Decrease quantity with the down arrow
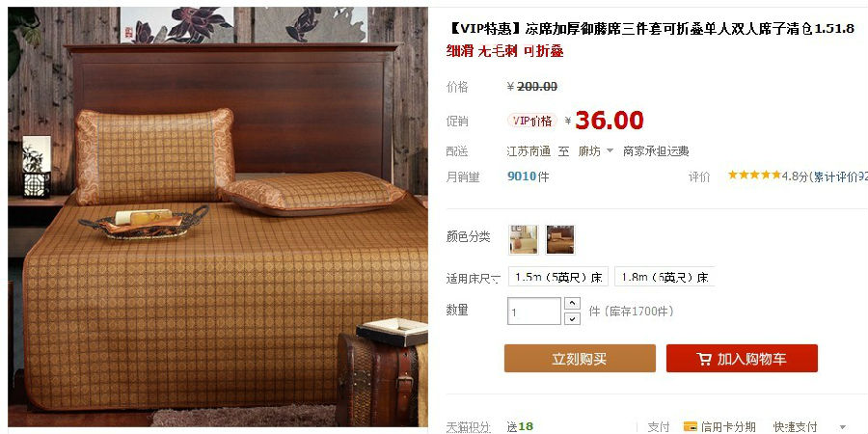The image size is (868, 434). (572, 319)
